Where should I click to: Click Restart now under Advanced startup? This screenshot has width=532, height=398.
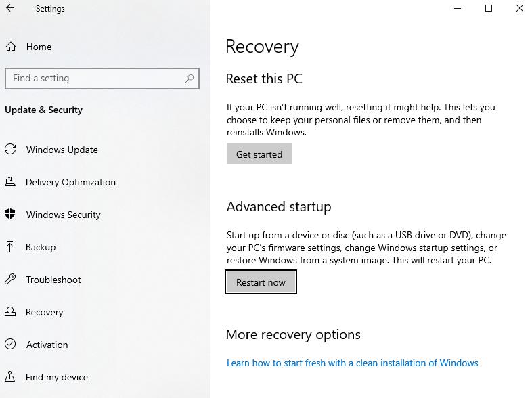(x=261, y=282)
